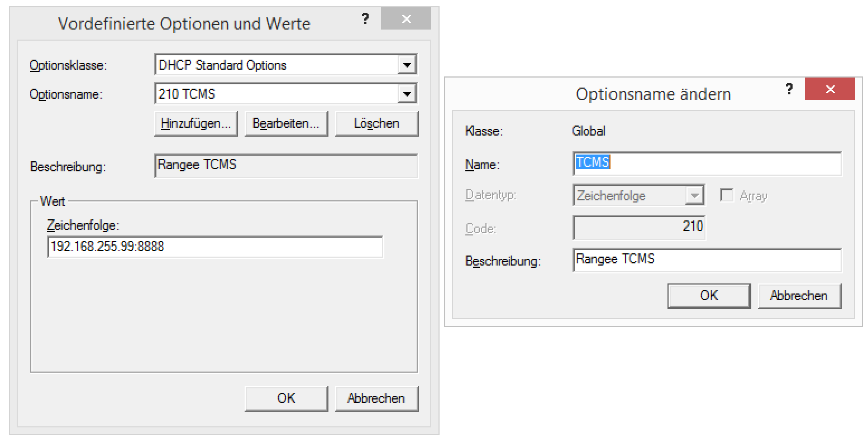Confirm OK in the Optionsname ändern dialog
868x443 pixels.
click(709, 296)
